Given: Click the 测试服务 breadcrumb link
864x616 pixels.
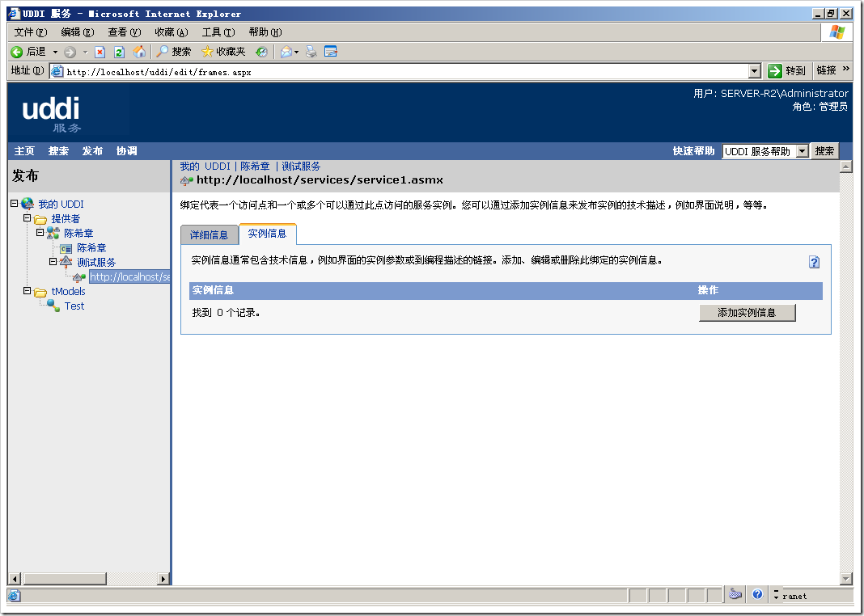Looking at the screenshot, I should [301, 167].
